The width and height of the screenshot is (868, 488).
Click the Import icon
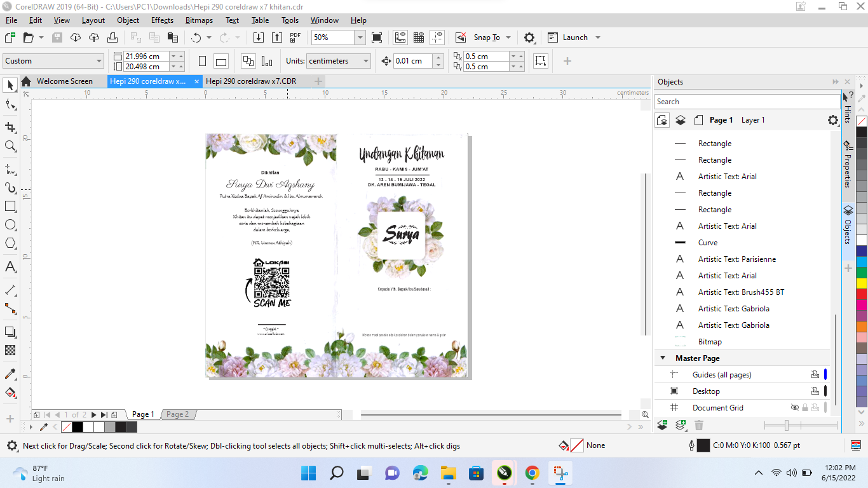pos(259,37)
